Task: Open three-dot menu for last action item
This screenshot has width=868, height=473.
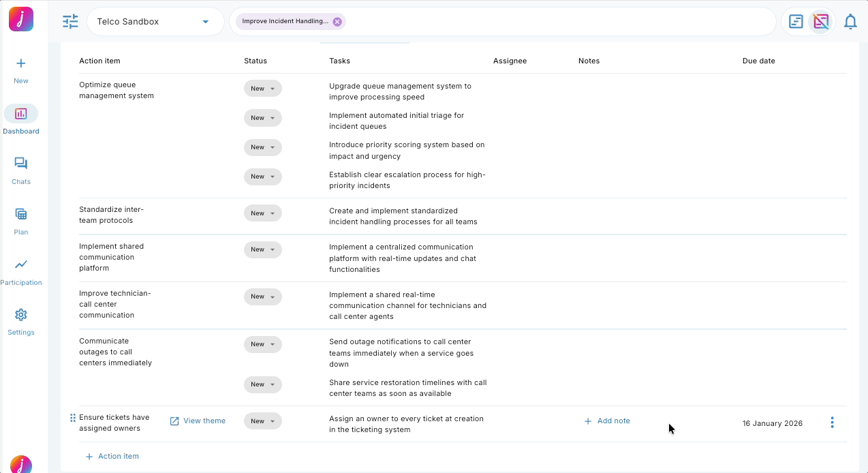Action: coord(832,423)
